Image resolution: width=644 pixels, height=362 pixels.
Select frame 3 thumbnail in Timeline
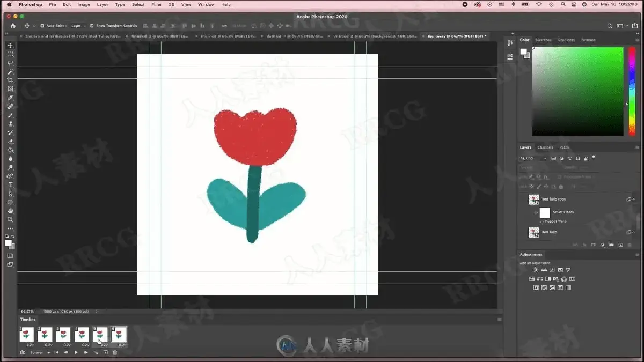point(63,334)
